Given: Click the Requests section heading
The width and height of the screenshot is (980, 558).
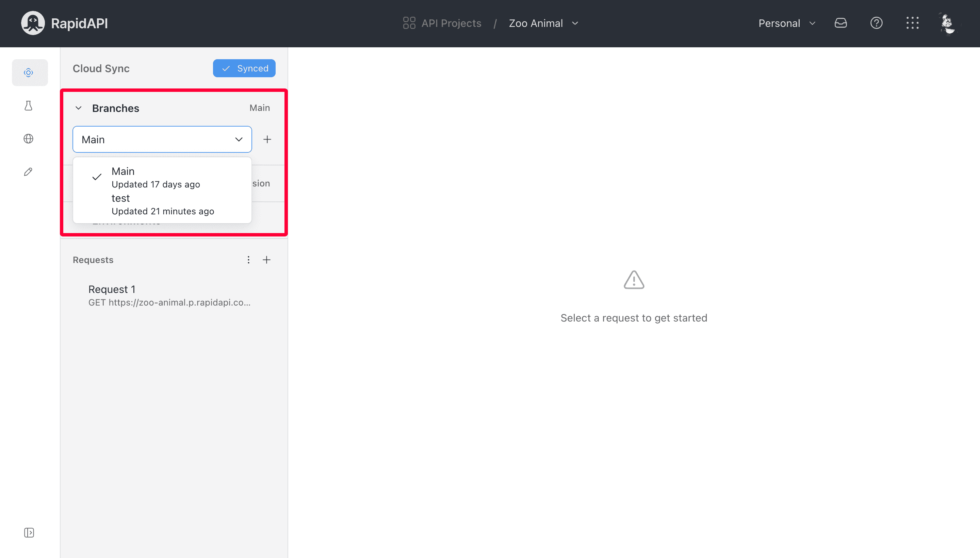Looking at the screenshot, I should click(93, 260).
